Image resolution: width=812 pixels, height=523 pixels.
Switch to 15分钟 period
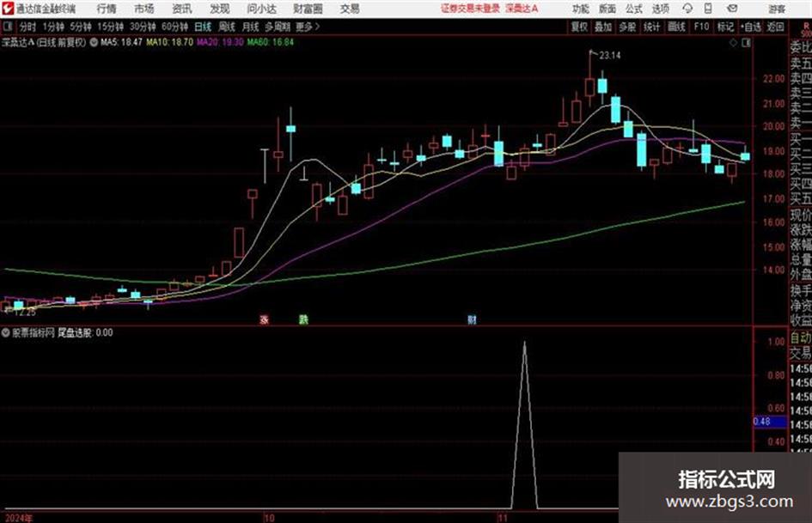point(111,27)
